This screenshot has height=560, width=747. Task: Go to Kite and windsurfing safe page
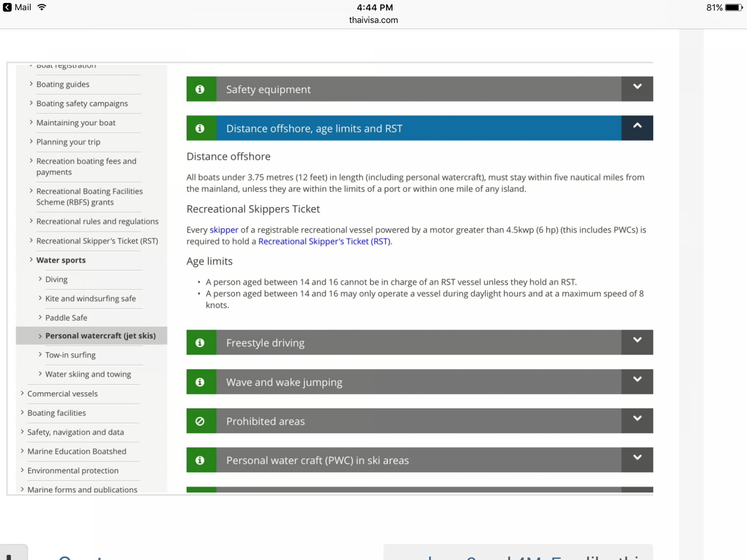pyautogui.click(x=90, y=298)
